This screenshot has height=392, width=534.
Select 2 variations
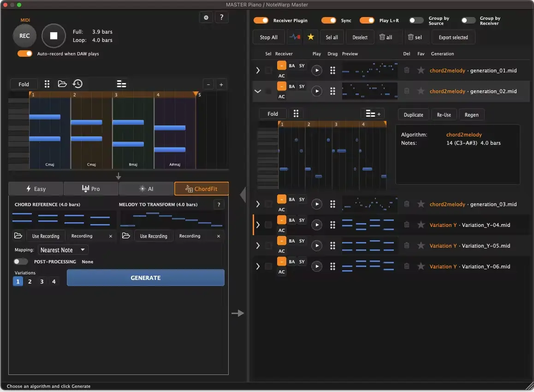[30, 281]
